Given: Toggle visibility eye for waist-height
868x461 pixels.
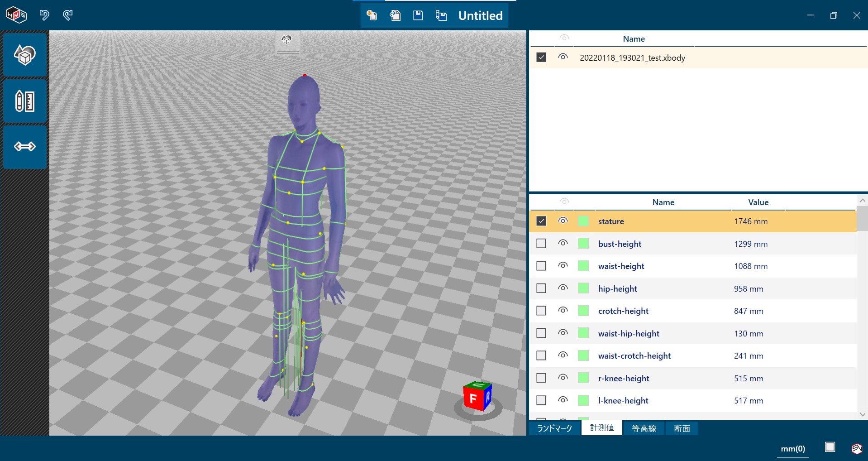Looking at the screenshot, I should 563,265.
